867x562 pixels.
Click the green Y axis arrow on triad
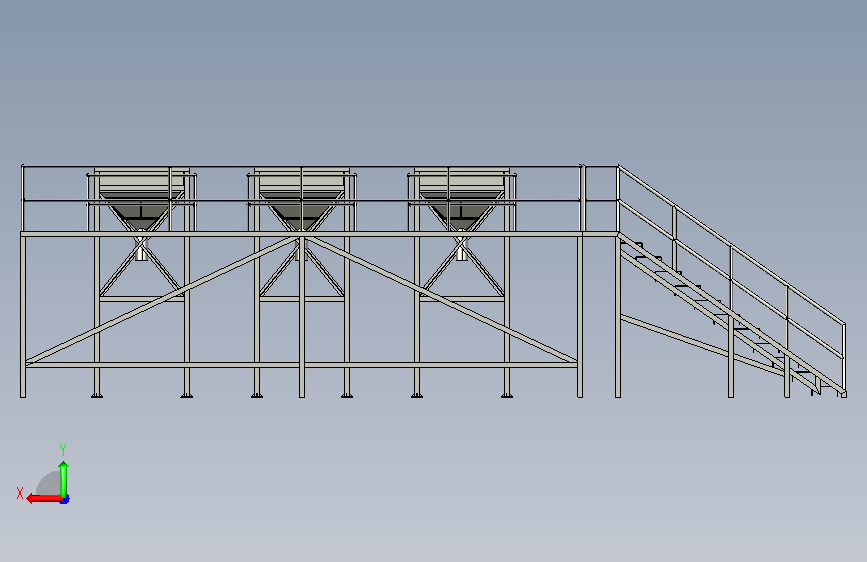(x=64, y=479)
